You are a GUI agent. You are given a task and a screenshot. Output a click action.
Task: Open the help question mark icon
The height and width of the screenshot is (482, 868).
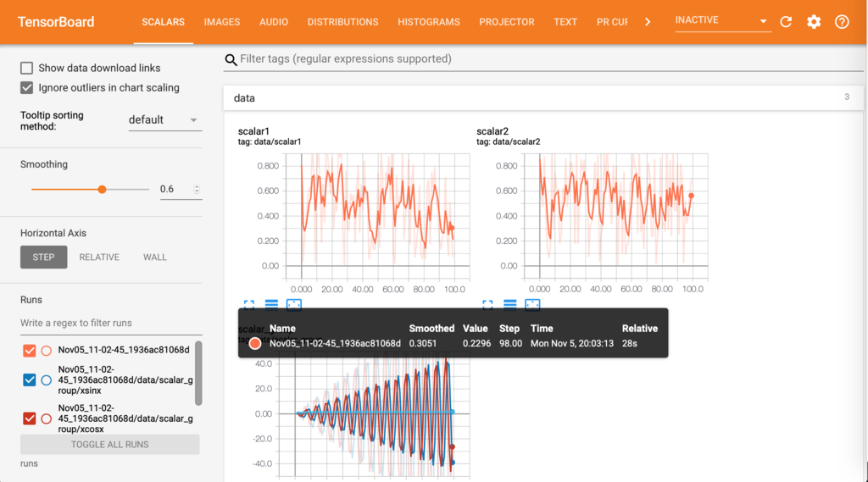pos(842,21)
